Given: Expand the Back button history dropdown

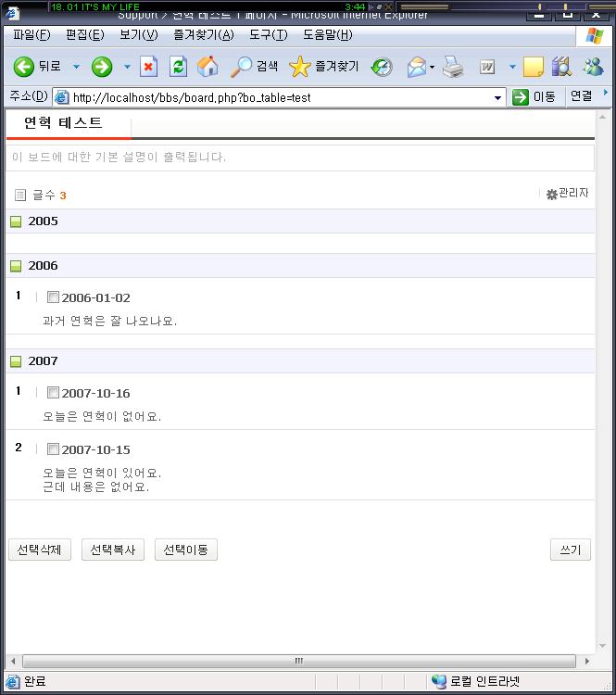Looking at the screenshot, I should 76,67.
